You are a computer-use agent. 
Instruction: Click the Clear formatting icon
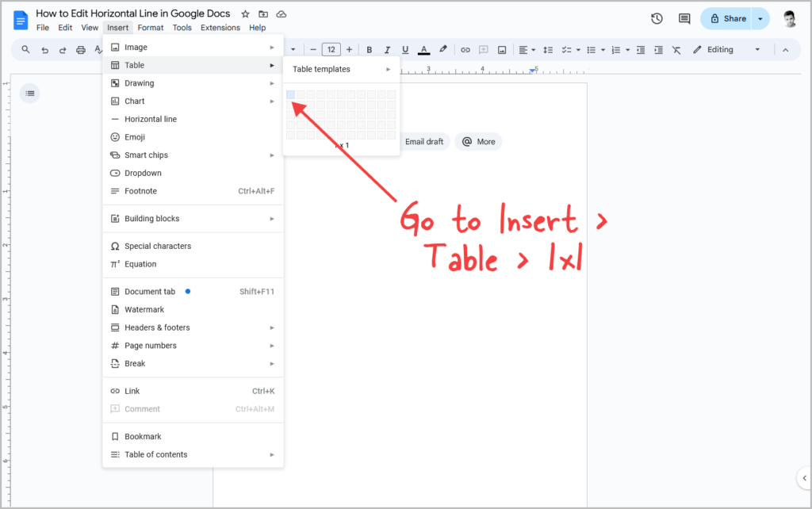[x=676, y=49]
